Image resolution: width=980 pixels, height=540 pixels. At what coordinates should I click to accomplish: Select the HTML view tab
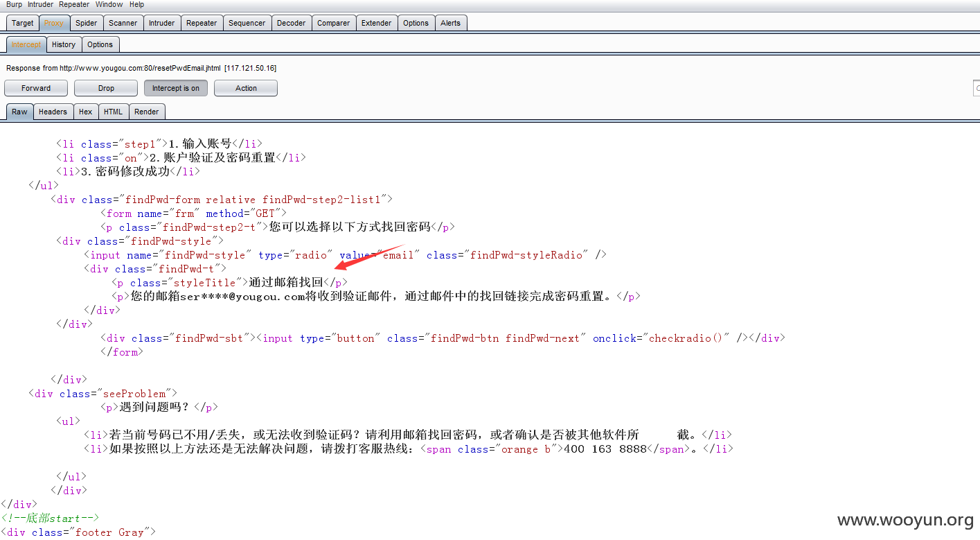click(x=114, y=112)
